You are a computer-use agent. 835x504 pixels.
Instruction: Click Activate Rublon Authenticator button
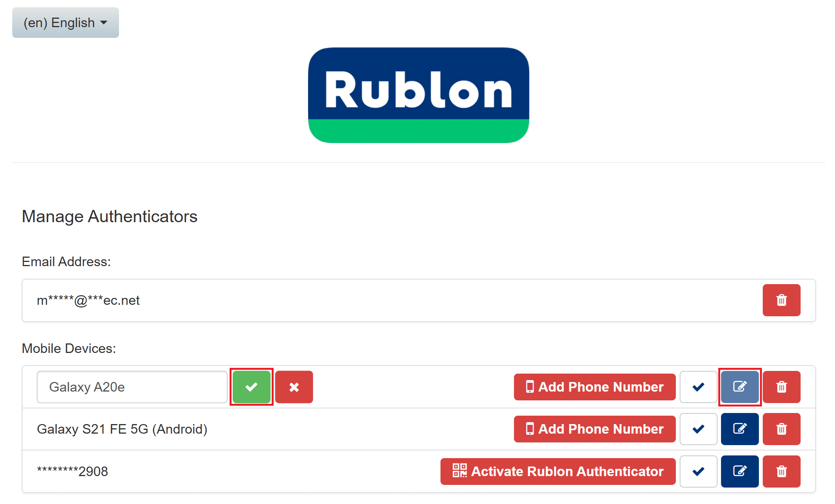(x=558, y=471)
